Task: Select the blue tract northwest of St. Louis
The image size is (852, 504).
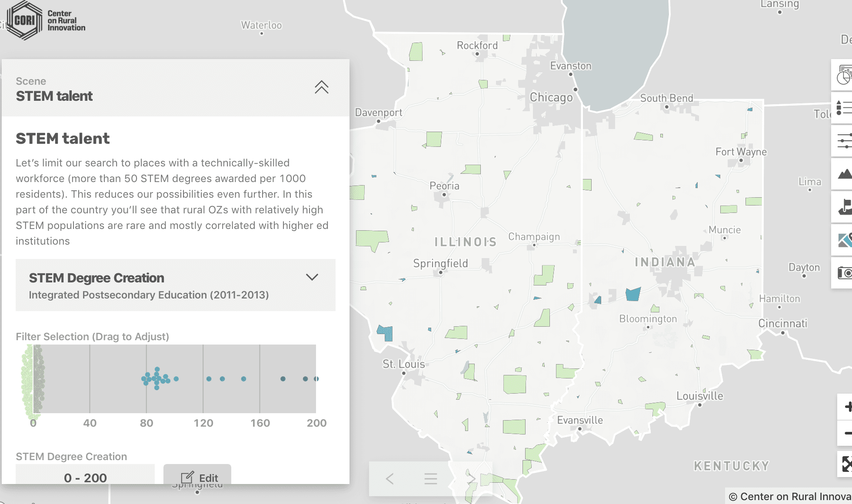Action: pos(386,333)
